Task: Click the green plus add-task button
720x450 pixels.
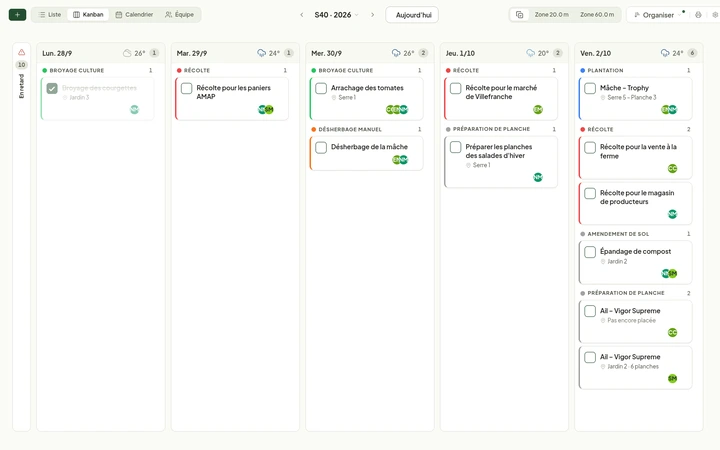Action: 17,15
